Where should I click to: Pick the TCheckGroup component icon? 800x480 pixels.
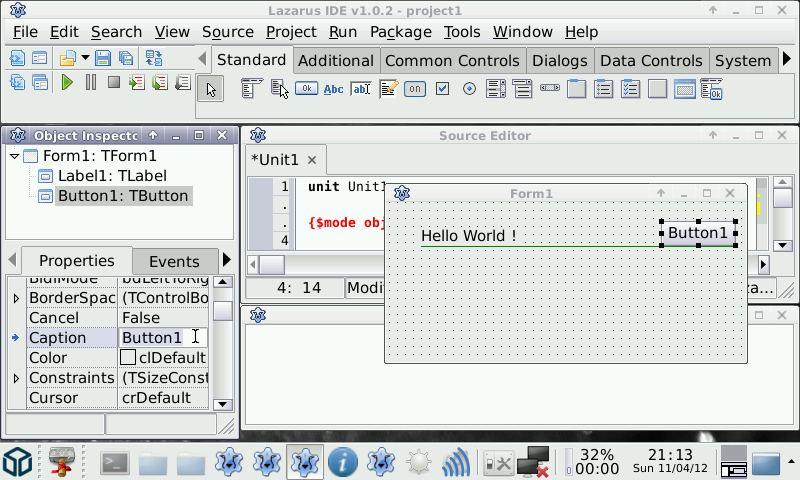(631, 89)
